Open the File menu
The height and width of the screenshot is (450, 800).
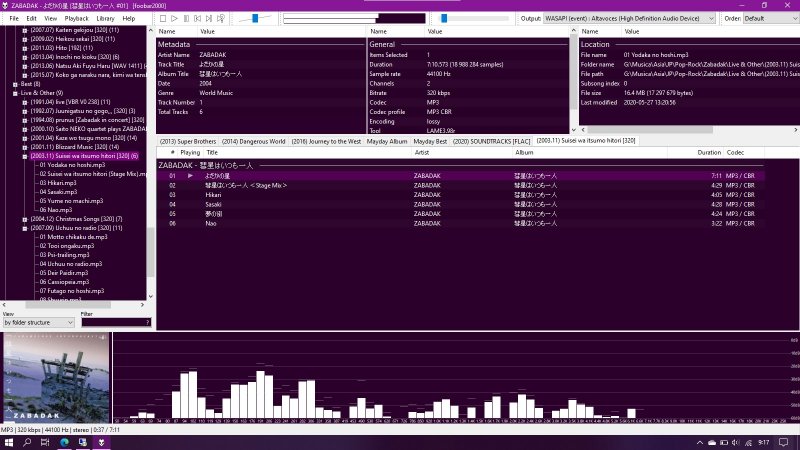click(x=14, y=18)
